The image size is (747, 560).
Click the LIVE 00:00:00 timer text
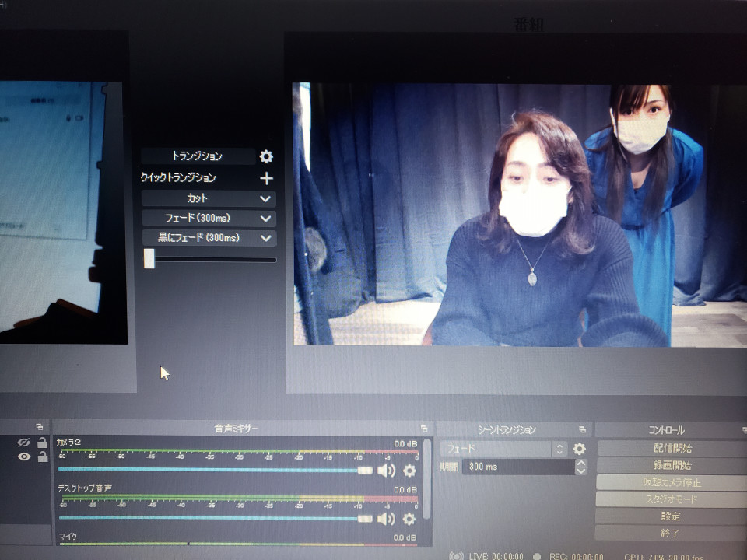(496, 555)
